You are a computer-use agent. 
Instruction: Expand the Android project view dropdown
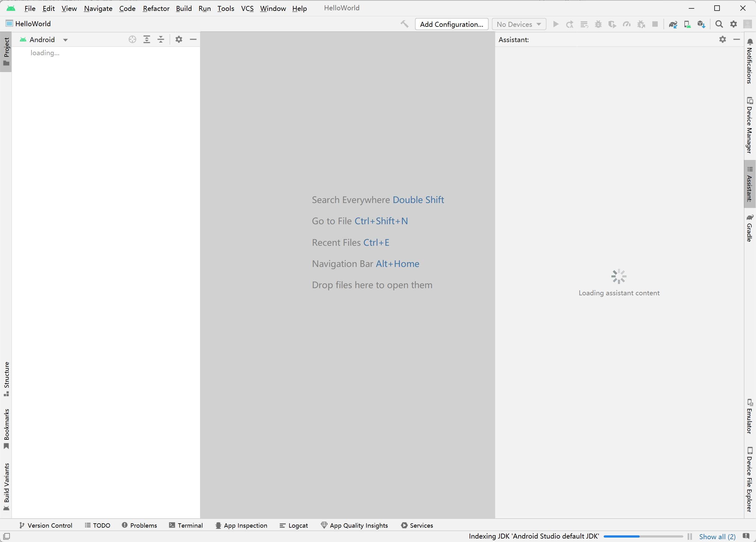click(65, 39)
